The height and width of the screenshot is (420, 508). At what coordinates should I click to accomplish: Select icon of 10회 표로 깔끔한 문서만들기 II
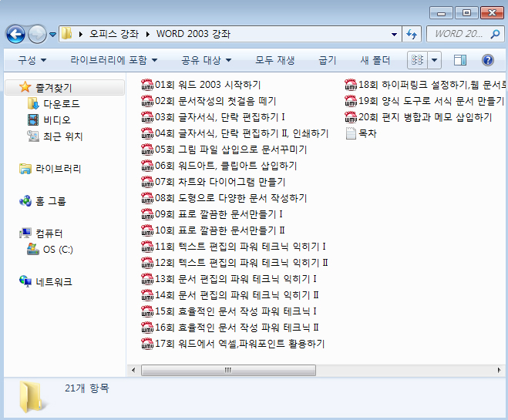(x=147, y=230)
